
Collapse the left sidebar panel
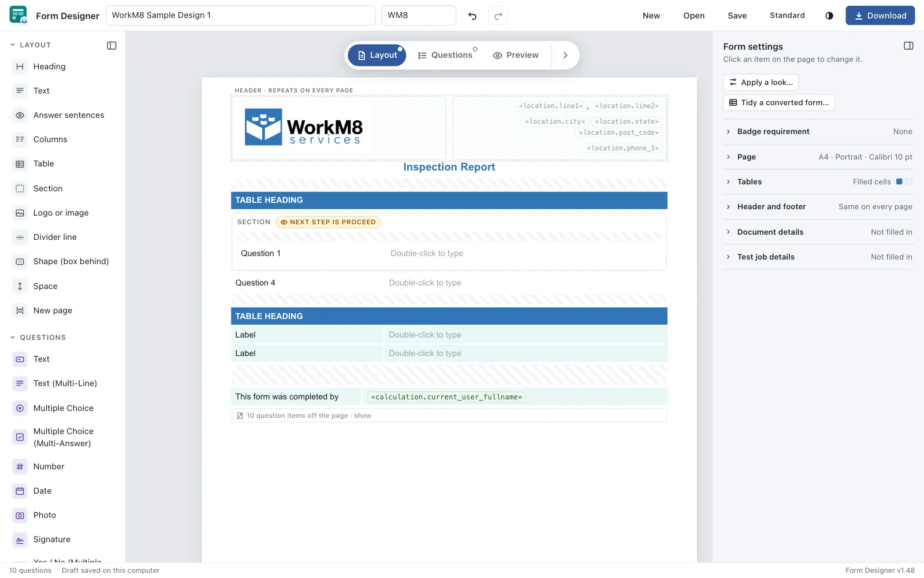click(x=112, y=45)
